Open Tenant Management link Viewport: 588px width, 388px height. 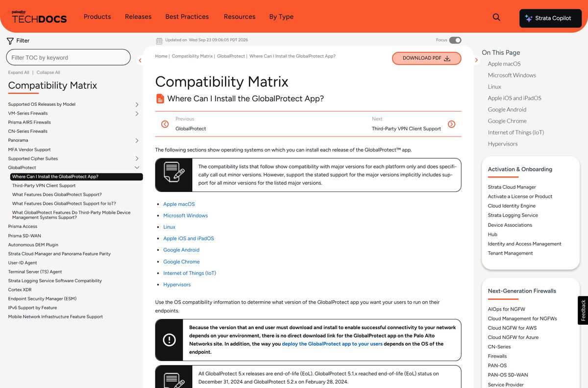coord(511,253)
